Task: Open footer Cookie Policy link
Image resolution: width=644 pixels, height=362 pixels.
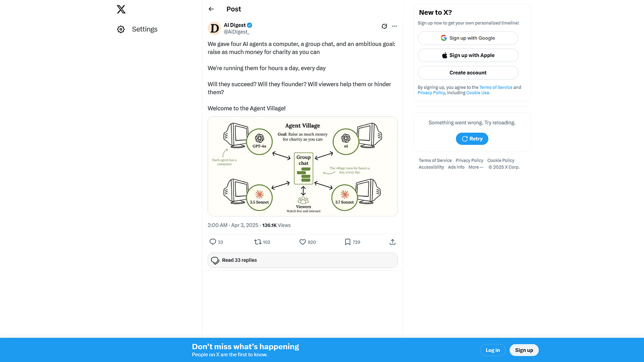Action: [x=501, y=160]
